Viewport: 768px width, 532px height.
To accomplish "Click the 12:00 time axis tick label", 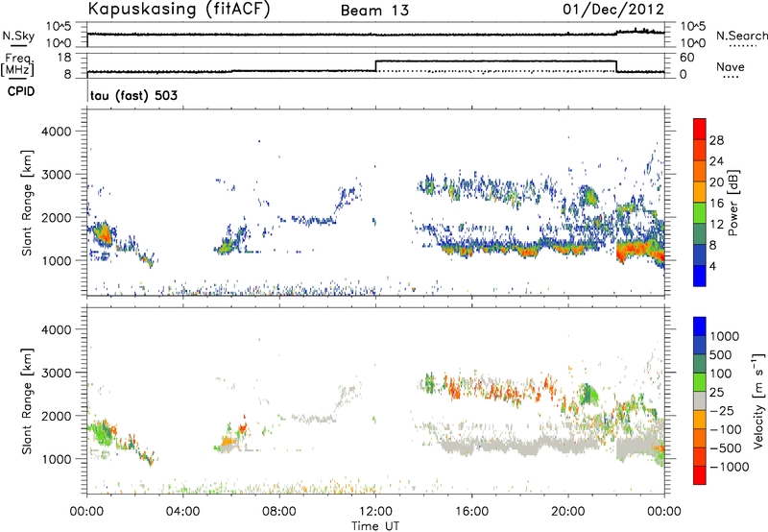I will pos(375,512).
